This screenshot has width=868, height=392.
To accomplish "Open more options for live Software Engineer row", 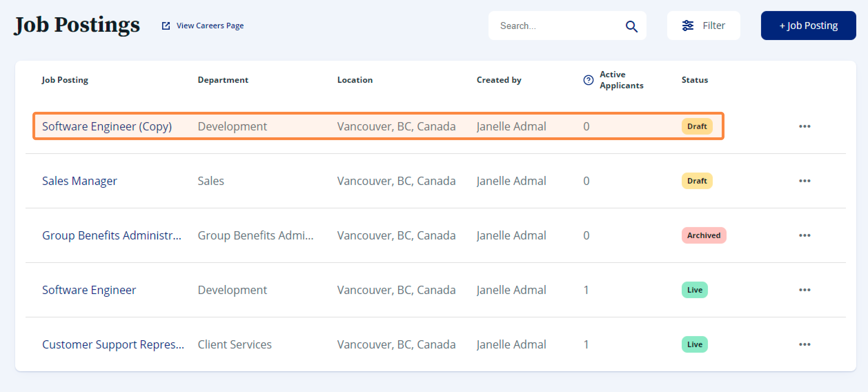I will [x=805, y=290].
